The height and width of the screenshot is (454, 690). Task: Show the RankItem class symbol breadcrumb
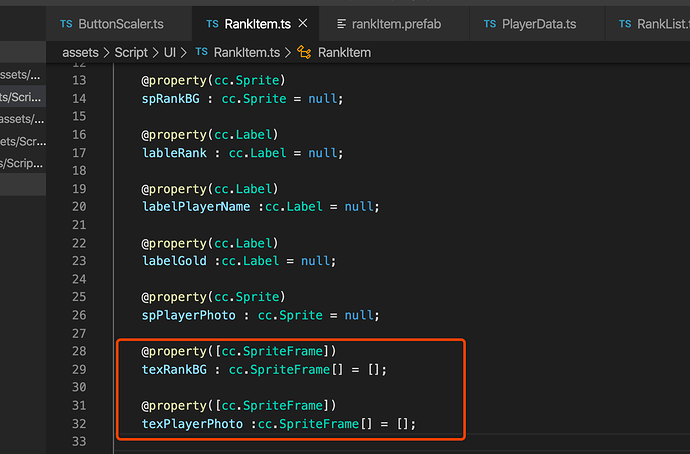(345, 52)
